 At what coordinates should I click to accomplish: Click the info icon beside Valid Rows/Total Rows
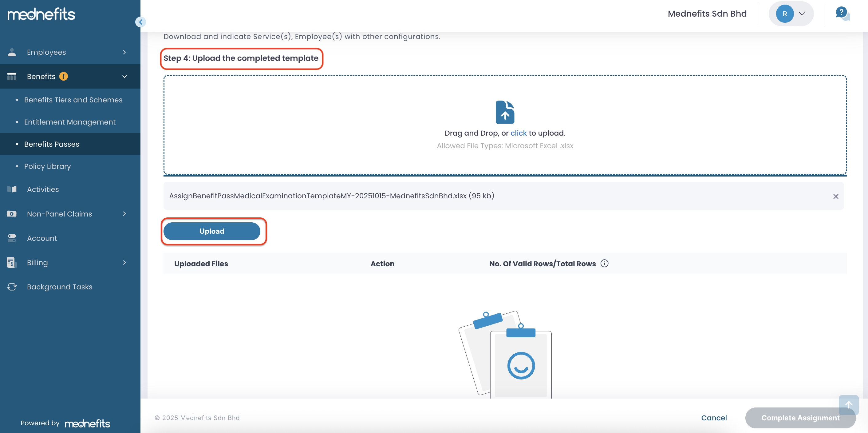click(x=605, y=263)
